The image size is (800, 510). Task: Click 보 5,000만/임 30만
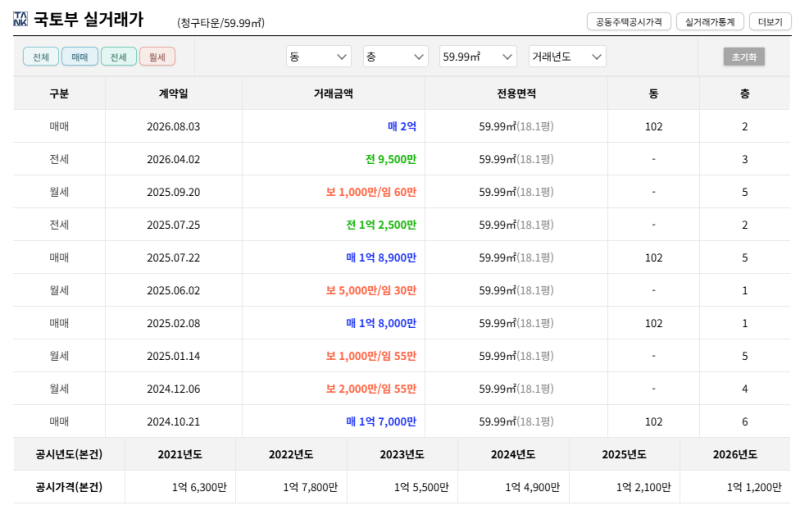pyautogui.click(x=371, y=291)
